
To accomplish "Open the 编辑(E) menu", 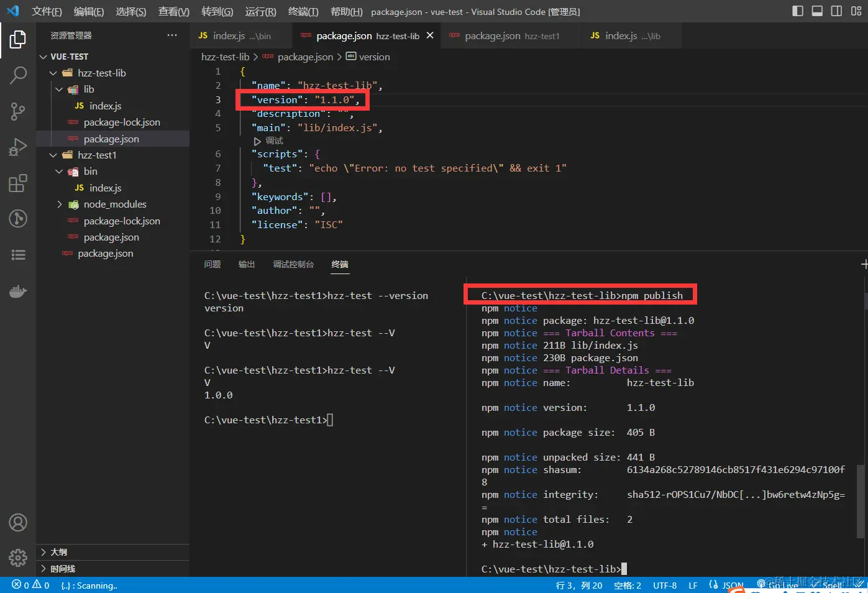I will pos(88,12).
